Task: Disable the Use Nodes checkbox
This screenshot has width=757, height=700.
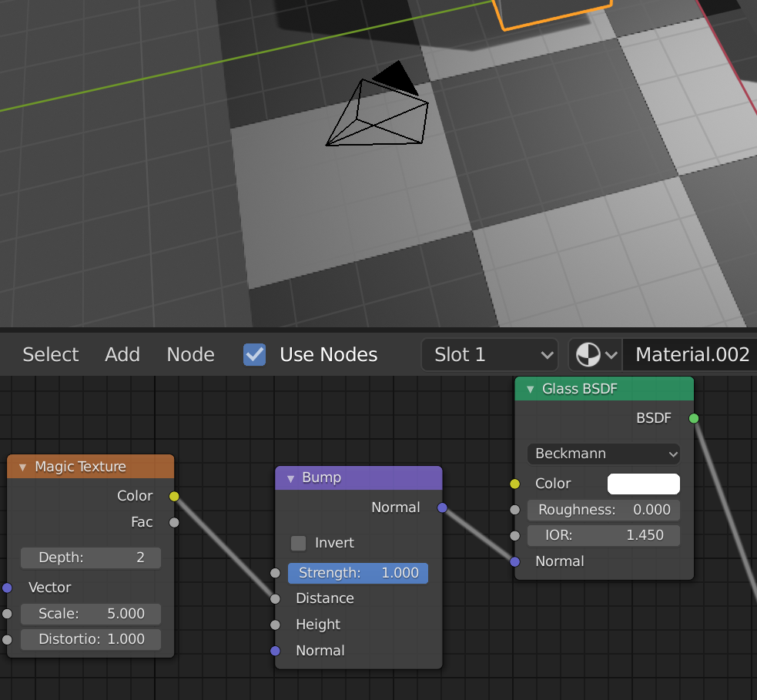Action: point(255,355)
